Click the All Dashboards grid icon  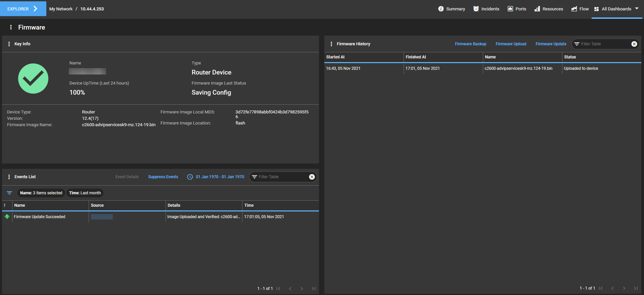[x=596, y=9]
